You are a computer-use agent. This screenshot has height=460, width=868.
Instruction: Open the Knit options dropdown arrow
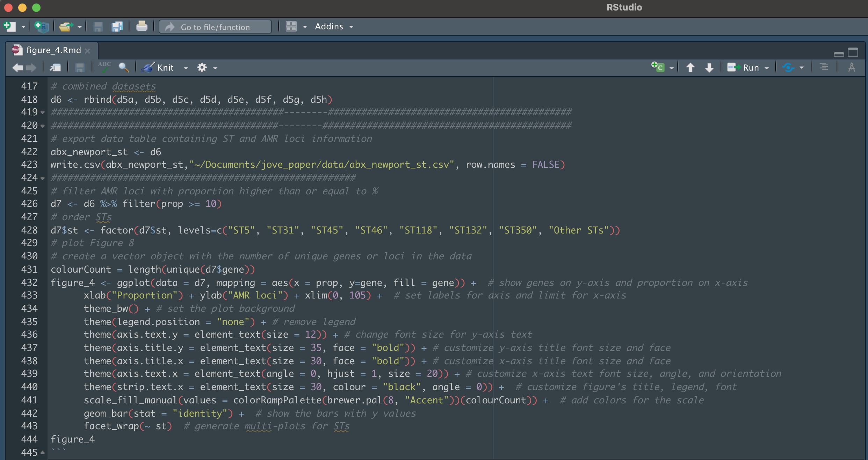coord(186,68)
